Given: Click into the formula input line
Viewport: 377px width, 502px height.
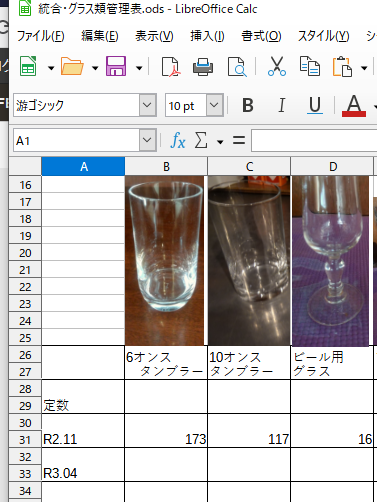Looking at the screenshot, I should point(314,140).
